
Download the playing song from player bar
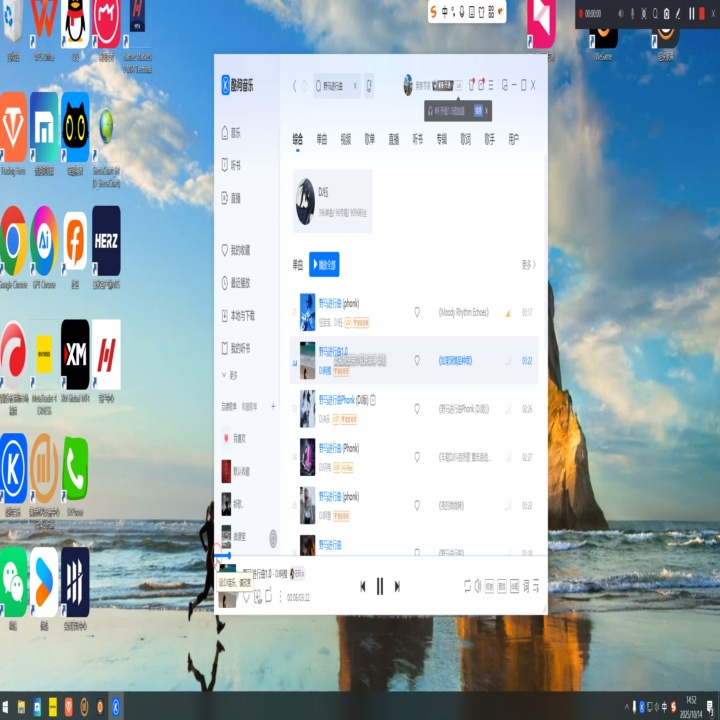tap(258, 596)
